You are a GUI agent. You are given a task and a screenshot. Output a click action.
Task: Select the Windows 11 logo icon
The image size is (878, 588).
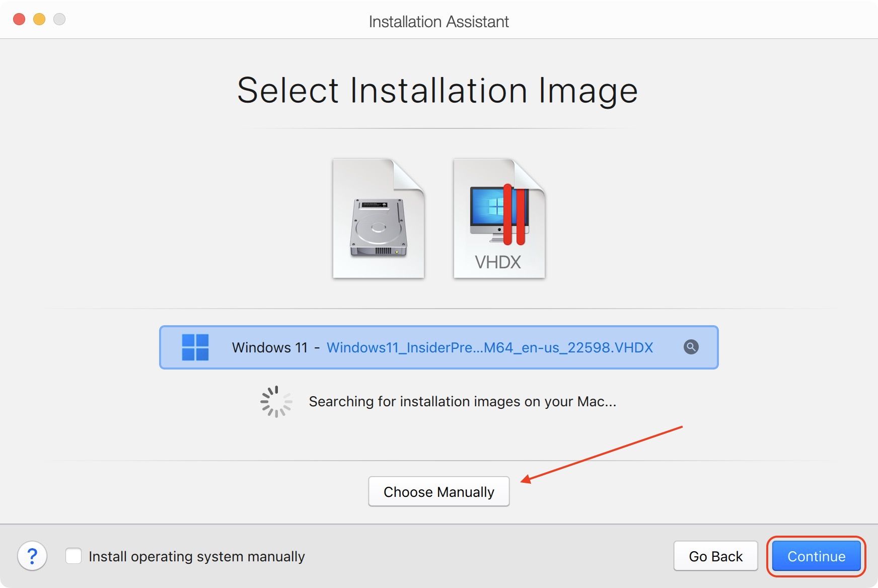click(x=195, y=347)
